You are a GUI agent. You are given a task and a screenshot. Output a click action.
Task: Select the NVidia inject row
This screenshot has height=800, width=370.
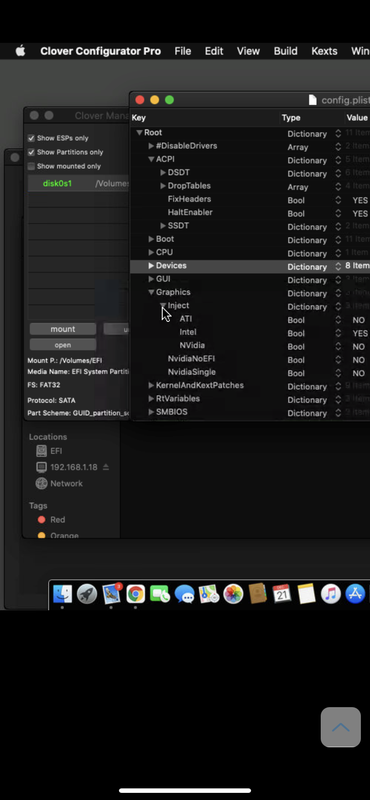(250, 345)
